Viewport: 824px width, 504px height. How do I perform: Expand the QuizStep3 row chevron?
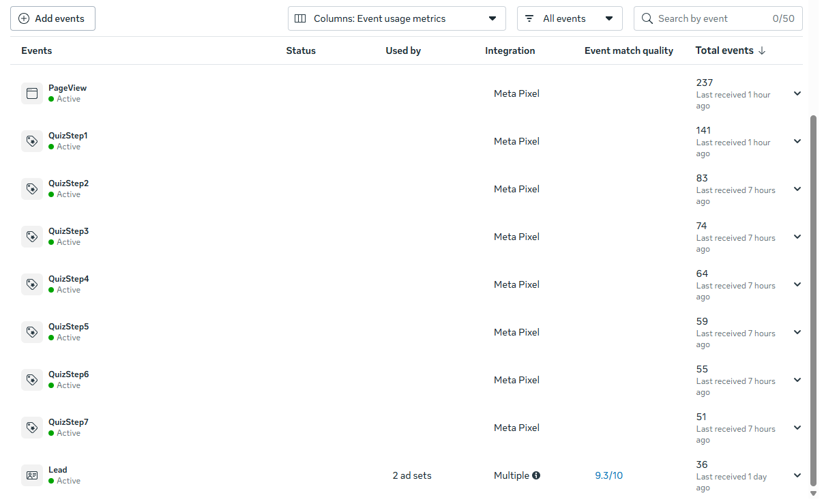pos(797,237)
